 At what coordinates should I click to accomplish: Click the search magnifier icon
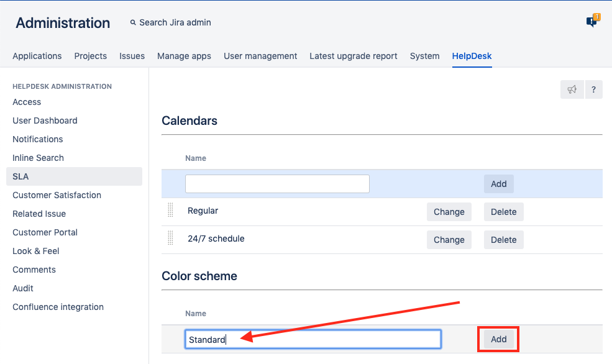pyautogui.click(x=133, y=22)
